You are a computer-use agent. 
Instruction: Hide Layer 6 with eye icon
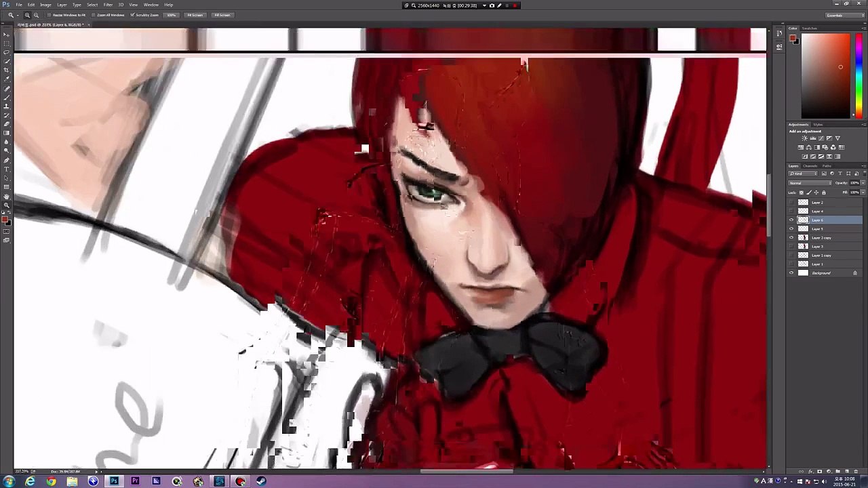tap(791, 220)
